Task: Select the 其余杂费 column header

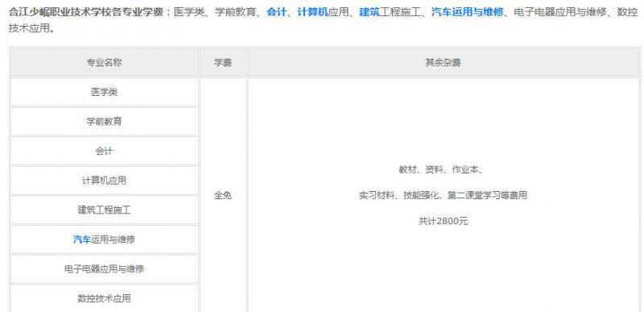Action: (x=444, y=63)
